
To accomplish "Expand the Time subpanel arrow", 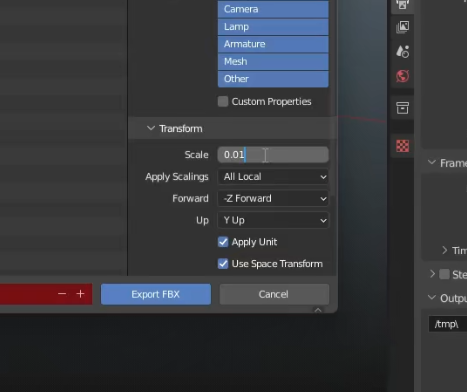I will [x=444, y=250].
